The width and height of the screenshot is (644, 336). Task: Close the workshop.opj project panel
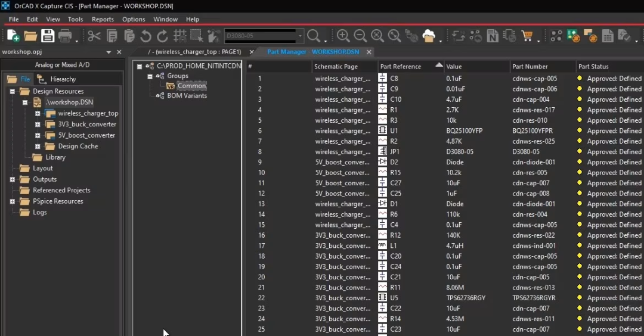pyautogui.click(x=119, y=52)
